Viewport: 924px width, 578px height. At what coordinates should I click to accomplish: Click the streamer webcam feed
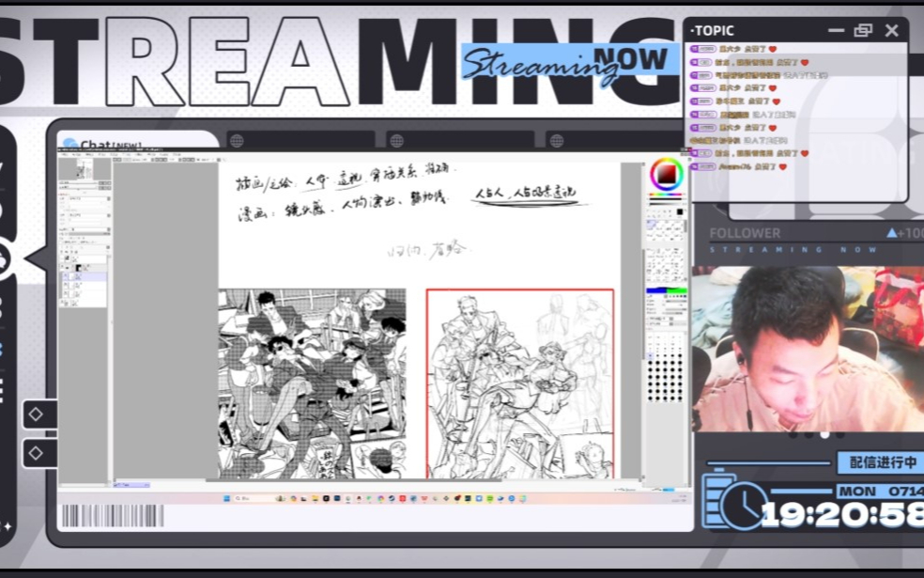[808, 349]
